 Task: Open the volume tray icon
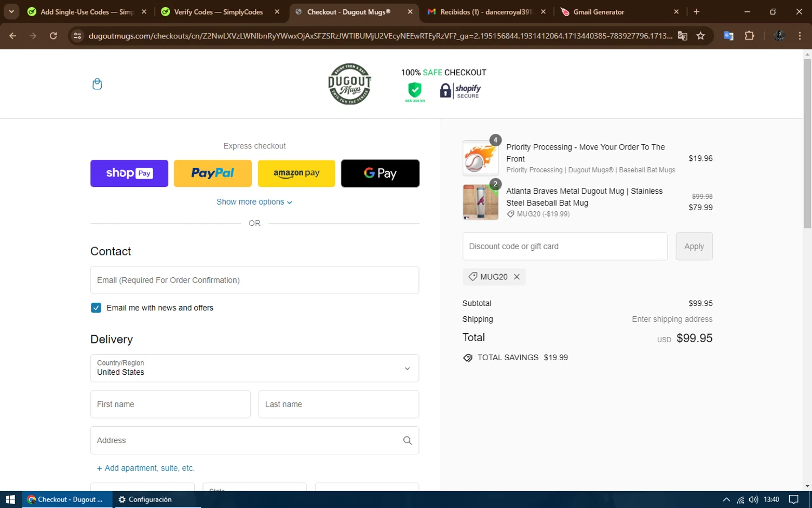point(754,499)
